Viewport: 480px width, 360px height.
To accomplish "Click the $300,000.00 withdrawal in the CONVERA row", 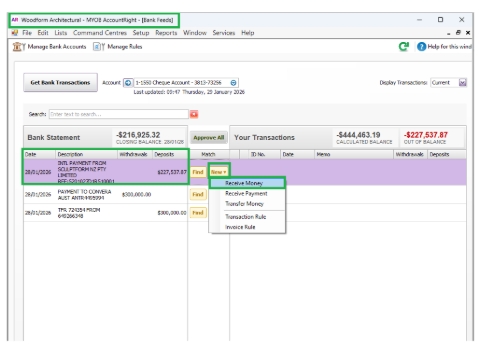I will click(136, 194).
